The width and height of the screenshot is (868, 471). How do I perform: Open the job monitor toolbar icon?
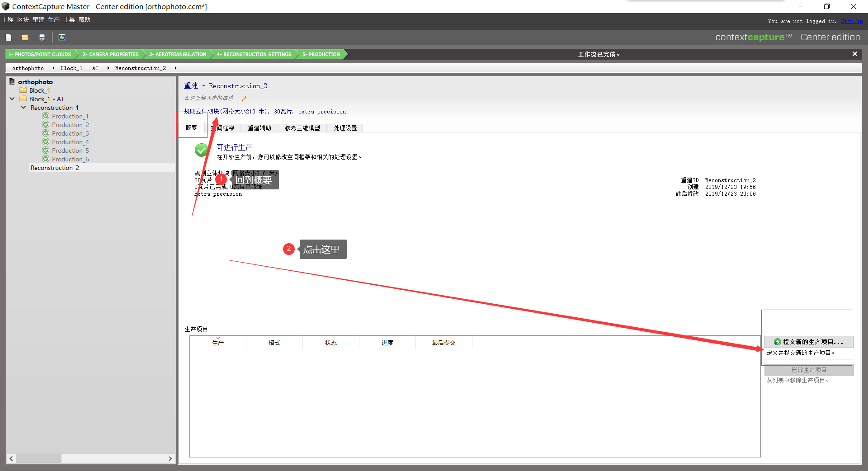62,38
